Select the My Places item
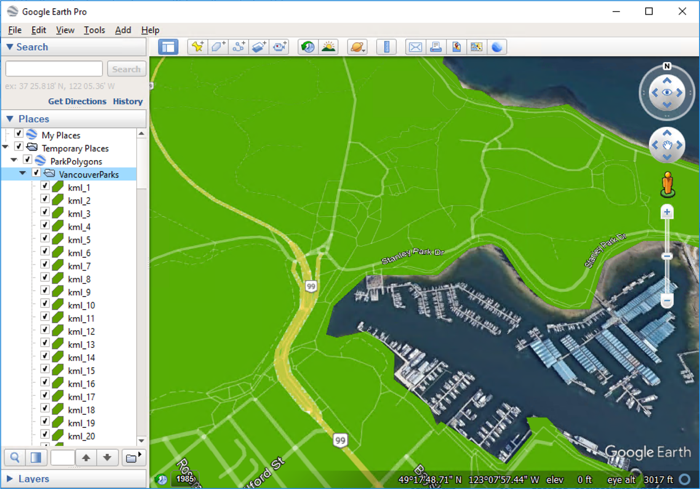Viewport: 700px width, 489px height. pos(61,135)
